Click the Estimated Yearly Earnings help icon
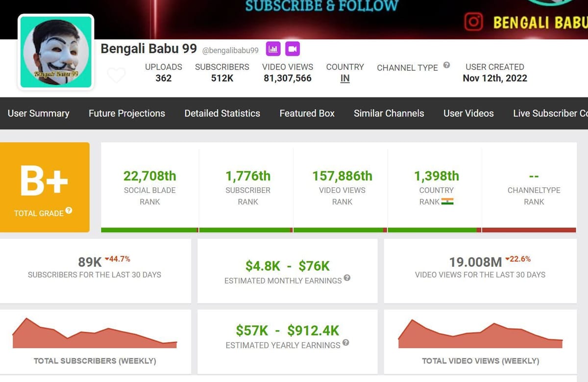This screenshot has height=382, width=588. coord(345,343)
